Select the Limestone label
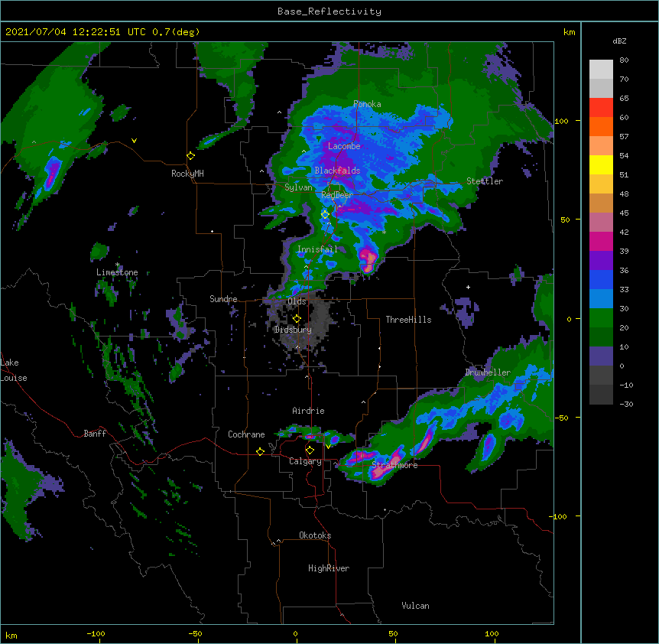The width and height of the screenshot is (659, 644). pos(117,272)
